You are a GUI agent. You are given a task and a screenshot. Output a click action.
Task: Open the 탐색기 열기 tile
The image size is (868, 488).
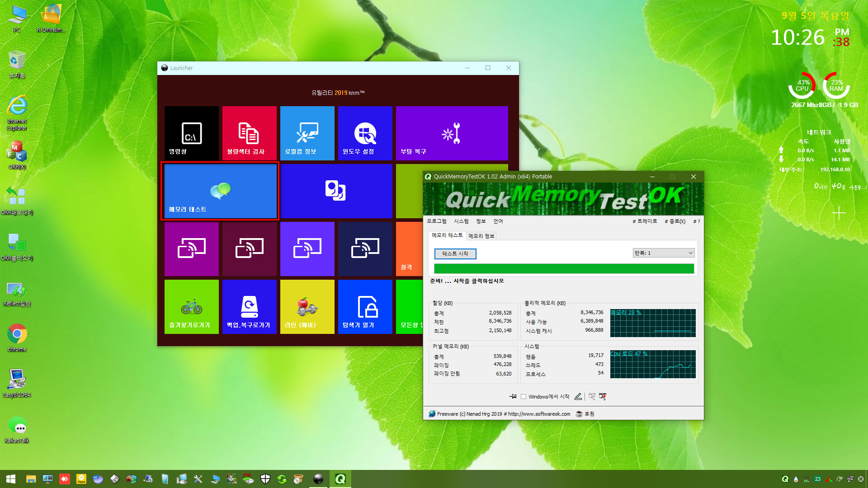click(365, 307)
